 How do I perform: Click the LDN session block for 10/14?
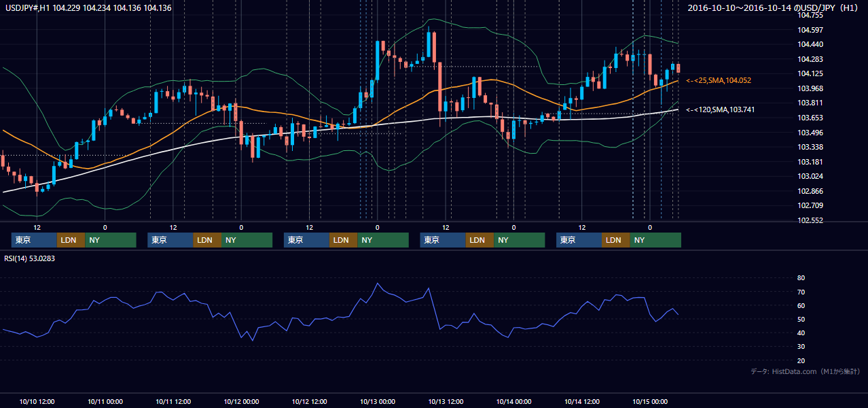(615, 240)
